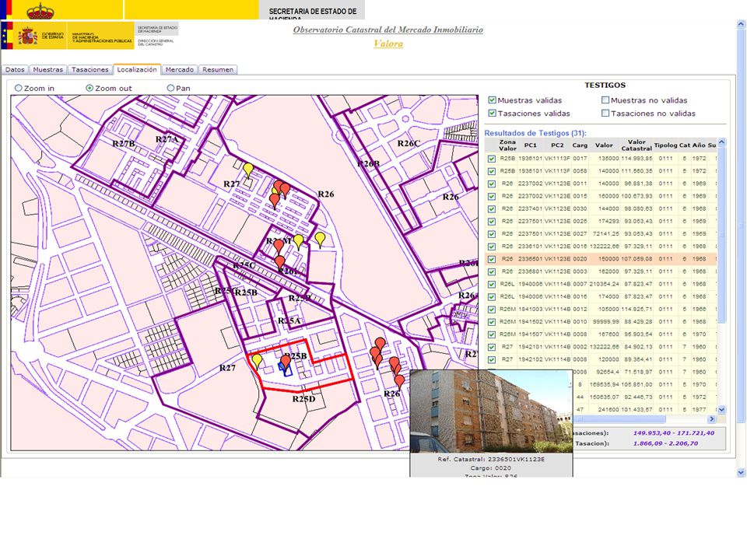Click lowest red marker beside lower R26 label
The image size is (747, 560).
399,381
